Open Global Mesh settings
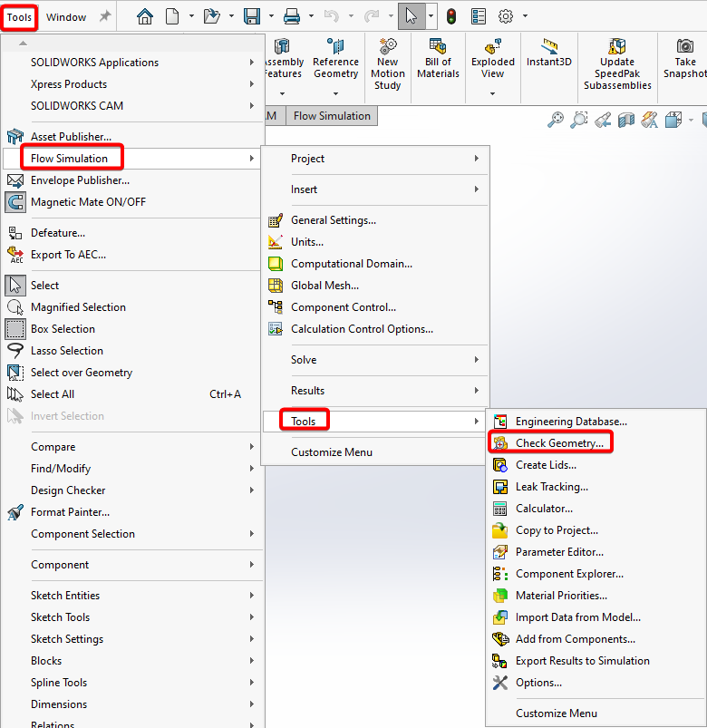707x728 pixels. [373, 285]
